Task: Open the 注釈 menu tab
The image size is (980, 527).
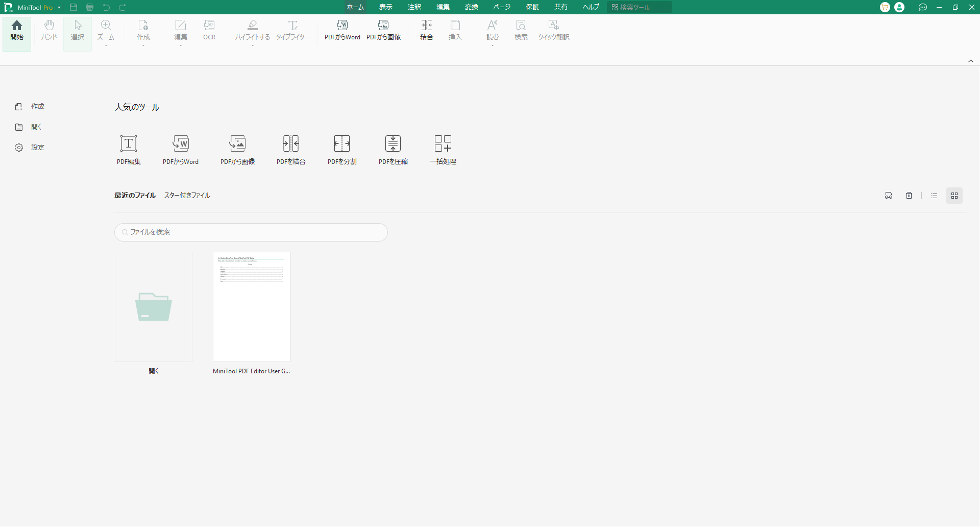Action: (x=414, y=7)
